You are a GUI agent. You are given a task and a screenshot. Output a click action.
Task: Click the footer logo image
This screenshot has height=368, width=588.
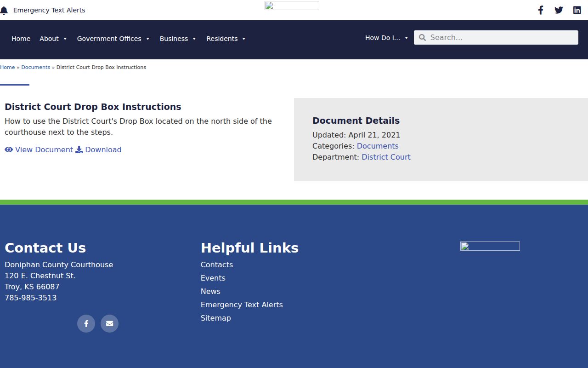[490, 246]
